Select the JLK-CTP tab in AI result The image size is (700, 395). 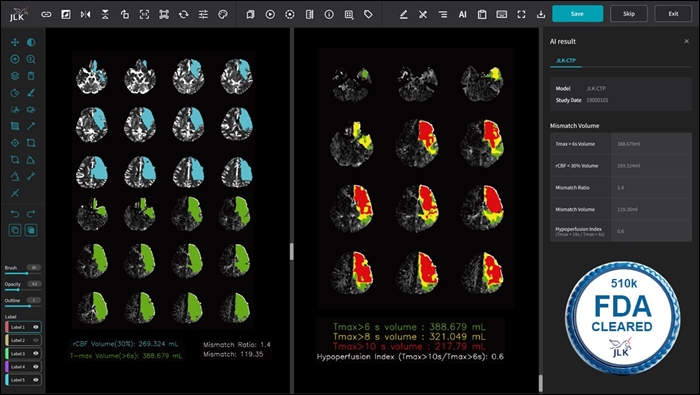pos(566,60)
